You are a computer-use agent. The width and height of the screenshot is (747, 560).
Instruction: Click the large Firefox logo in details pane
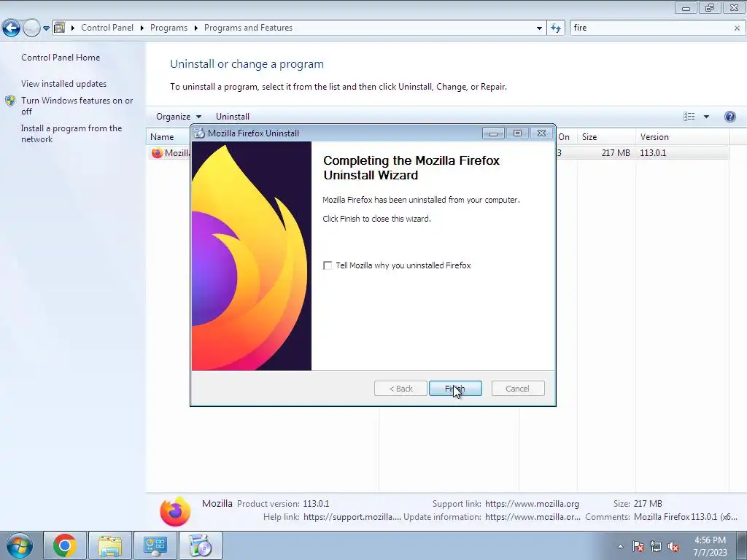pos(175,512)
